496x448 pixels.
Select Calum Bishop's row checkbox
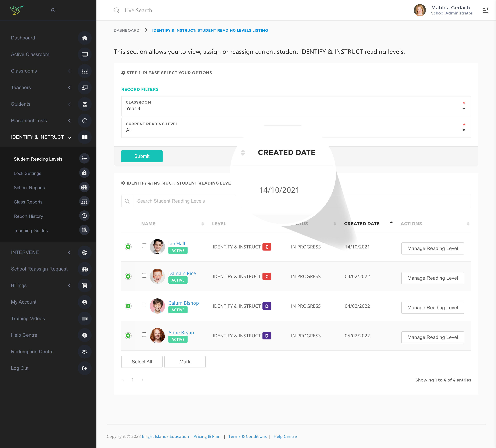(x=144, y=305)
